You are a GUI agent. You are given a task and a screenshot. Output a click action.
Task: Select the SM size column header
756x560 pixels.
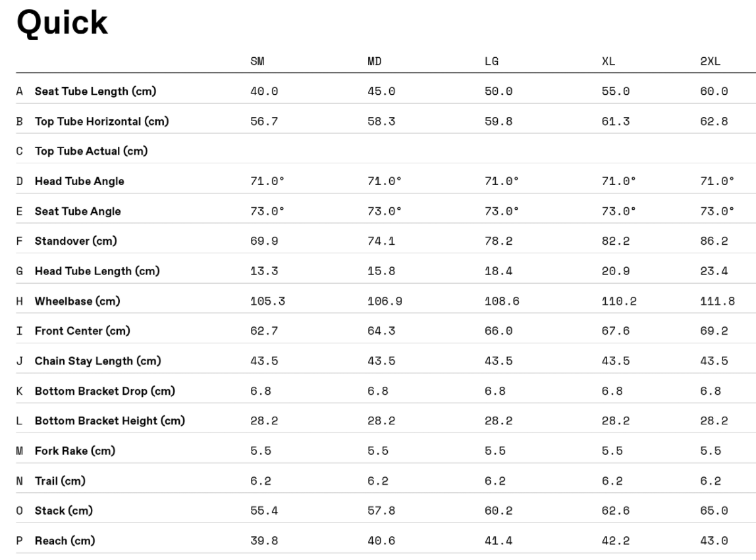[x=257, y=62]
